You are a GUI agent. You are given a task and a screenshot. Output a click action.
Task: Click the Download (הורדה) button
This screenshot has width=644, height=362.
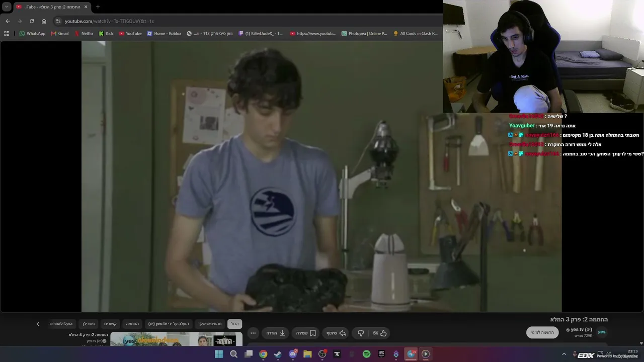[x=275, y=333]
